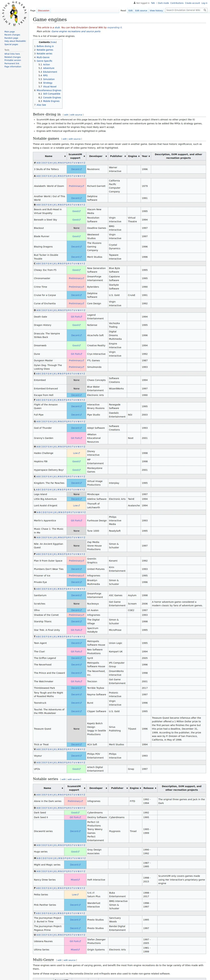Click the Create account link
The height and width of the screenshot is (980, 210).
point(192,3)
